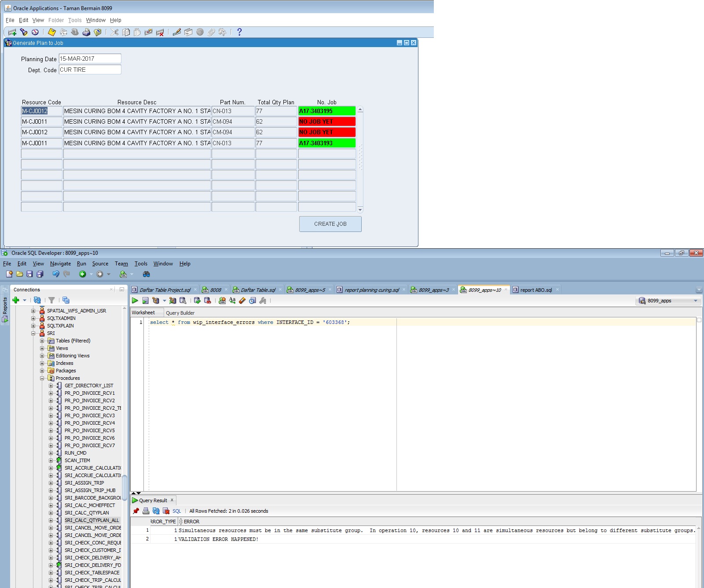
Task: Click the Dept. Code field showing CUR TIRE
Action: (x=90, y=70)
